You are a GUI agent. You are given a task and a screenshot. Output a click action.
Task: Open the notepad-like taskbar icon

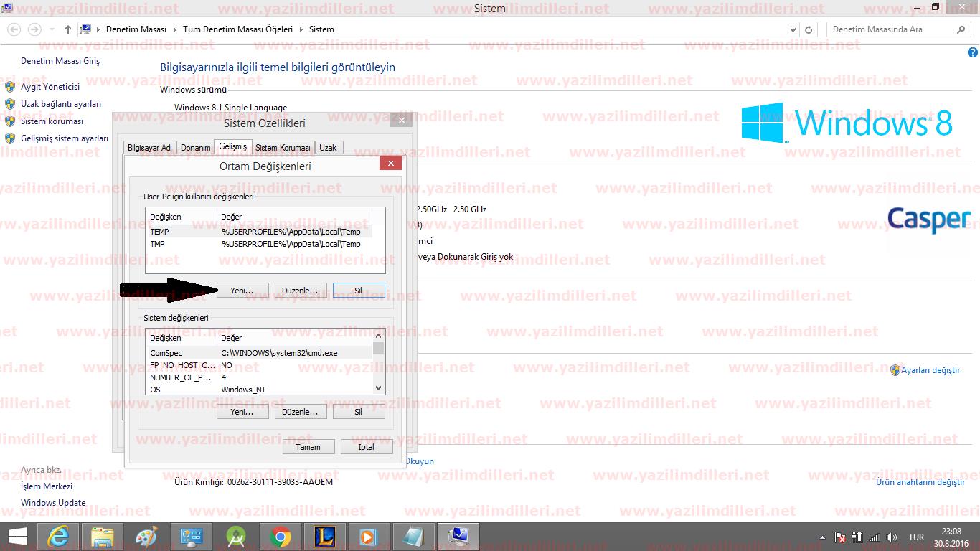(413, 537)
